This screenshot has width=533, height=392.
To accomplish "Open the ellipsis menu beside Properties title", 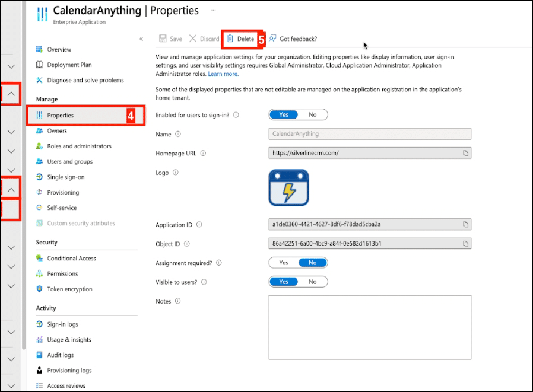I will click(213, 11).
